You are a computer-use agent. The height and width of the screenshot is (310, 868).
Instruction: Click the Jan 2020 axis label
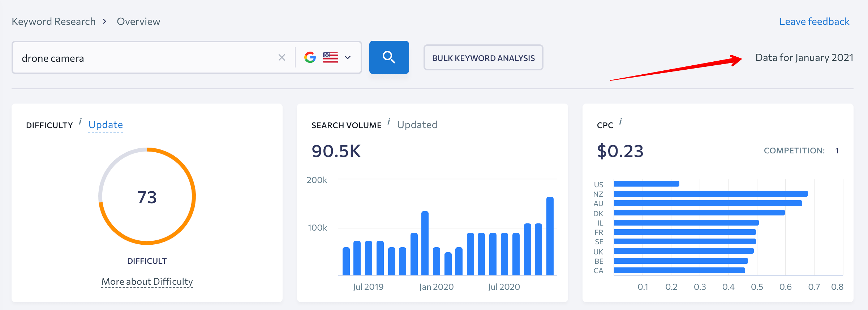click(437, 287)
